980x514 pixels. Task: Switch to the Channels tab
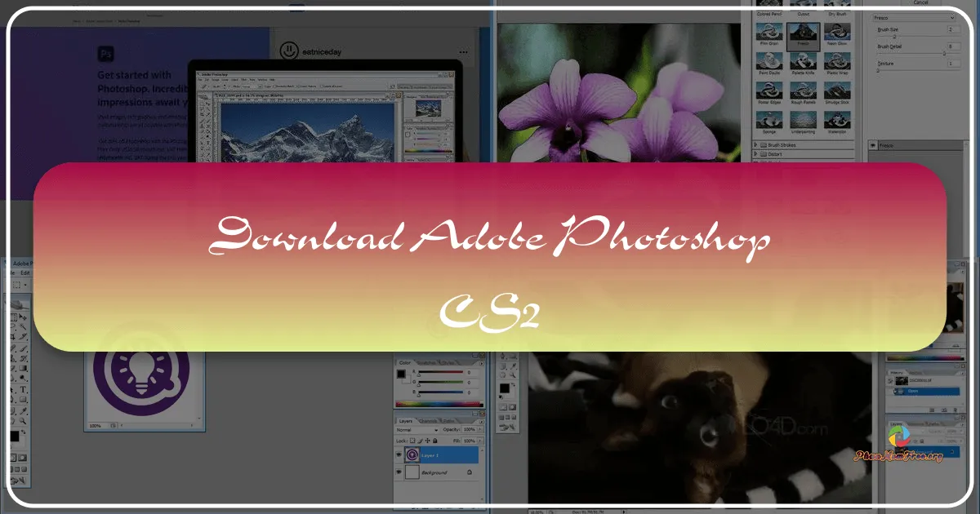429,421
